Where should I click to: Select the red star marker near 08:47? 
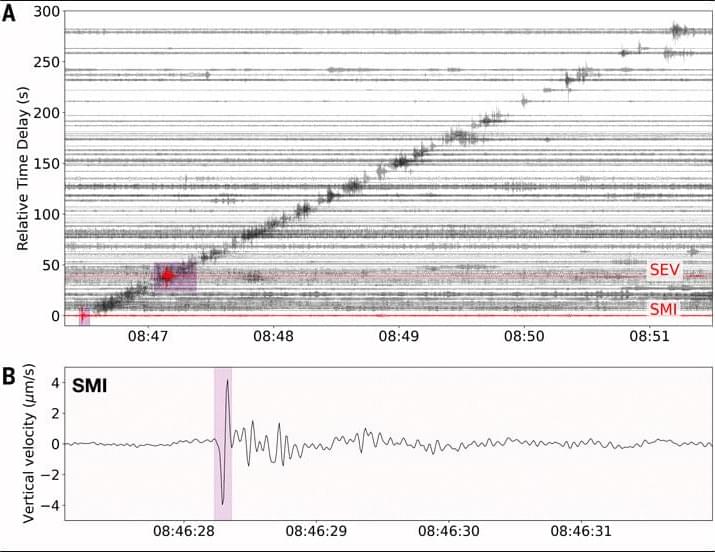coord(168,275)
